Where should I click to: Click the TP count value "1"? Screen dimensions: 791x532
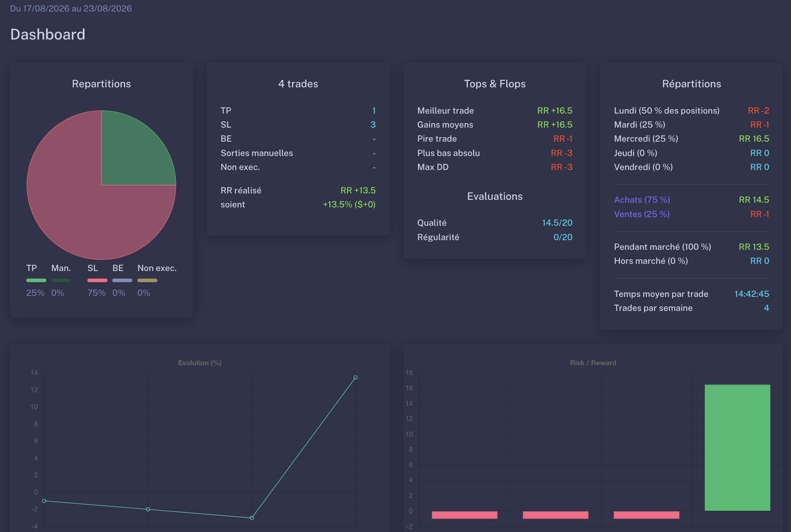tap(374, 110)
